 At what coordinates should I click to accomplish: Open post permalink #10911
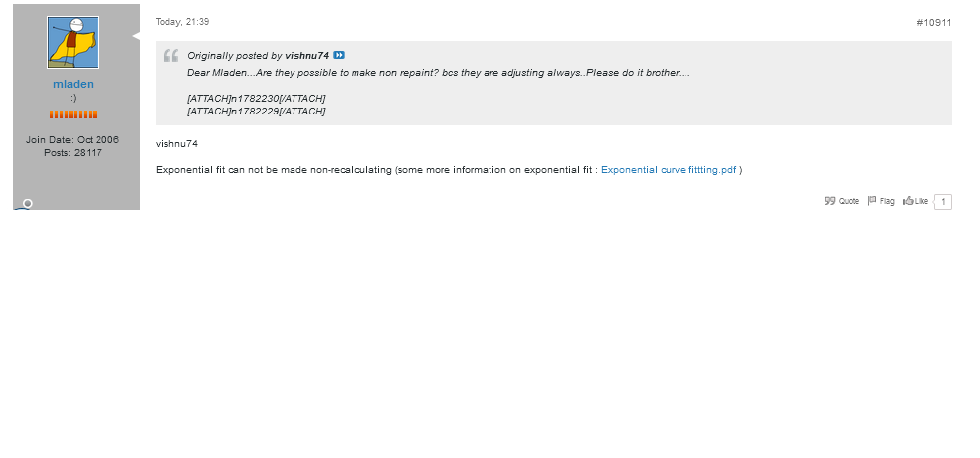[x=933, y=22]
